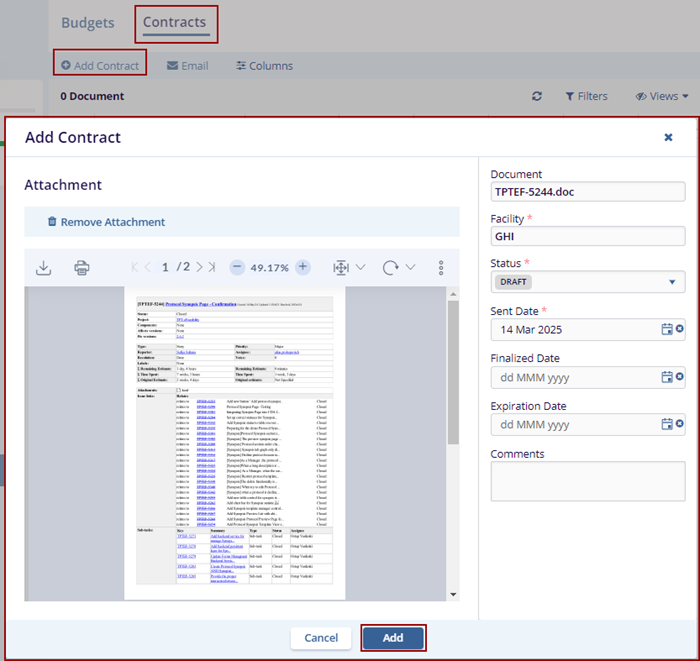Select the Contracts tab
Viewport: 700px width, 661px height.
point(175,22)
